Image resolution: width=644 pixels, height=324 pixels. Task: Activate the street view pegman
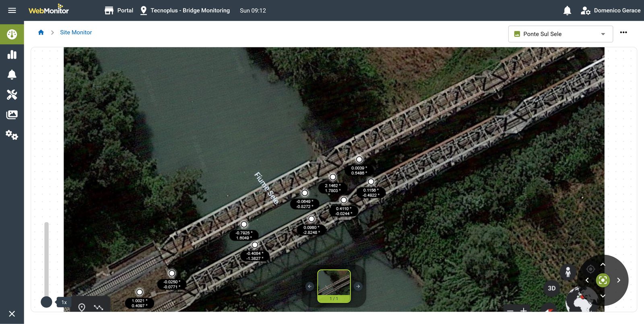568,272
